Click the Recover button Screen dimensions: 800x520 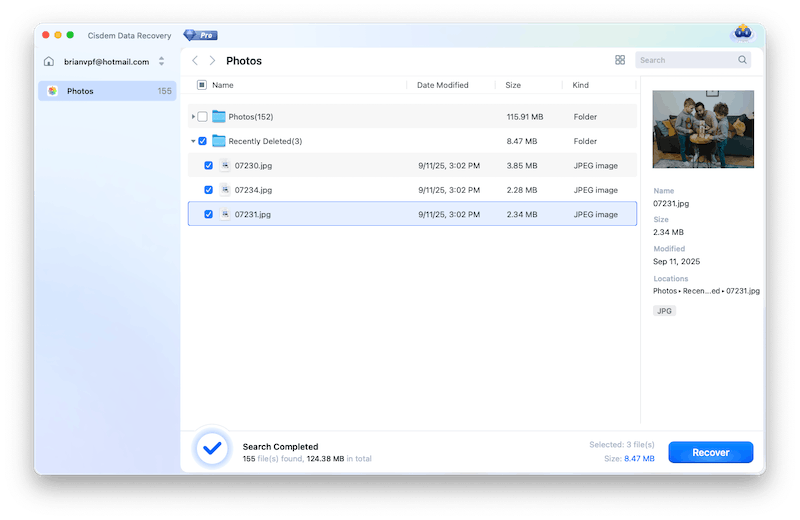[x=711, y=453]
